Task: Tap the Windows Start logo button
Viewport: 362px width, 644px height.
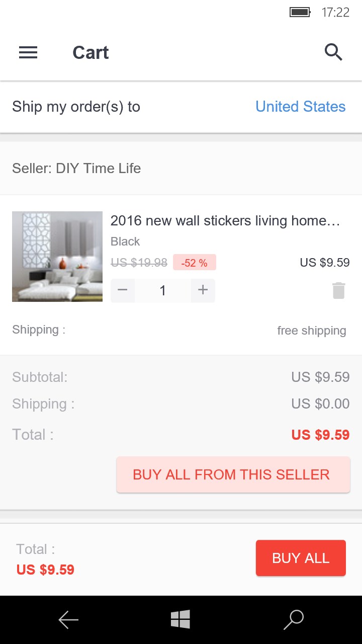Action: (x=180, y=619)
